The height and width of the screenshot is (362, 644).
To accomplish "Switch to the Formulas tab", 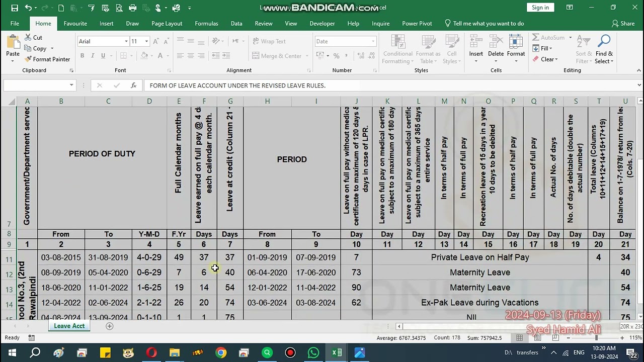I will point(206,24).
